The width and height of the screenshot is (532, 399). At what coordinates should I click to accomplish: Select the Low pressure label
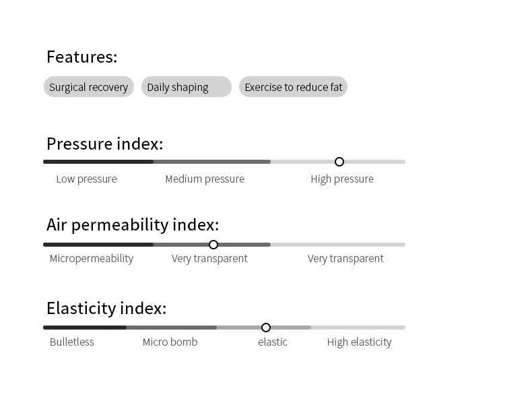86,179
